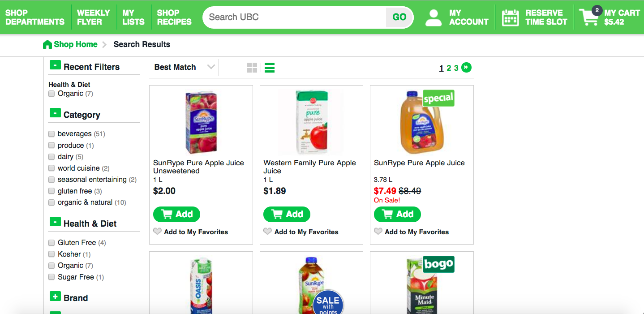The width and height of the screenshot is (644, 314).
Task: Expand the Brand filter section
Action: point(55,297)
